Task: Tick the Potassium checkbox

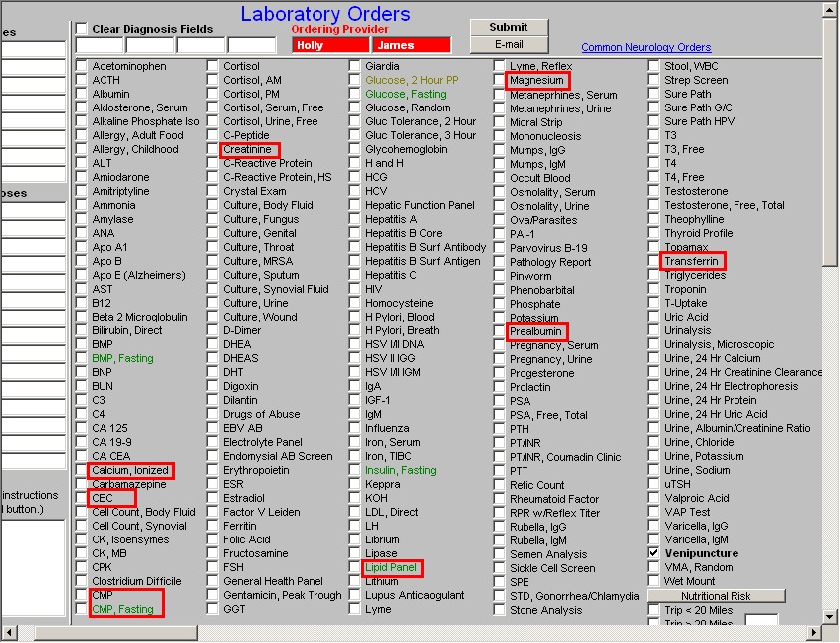Action: (499, 318)
